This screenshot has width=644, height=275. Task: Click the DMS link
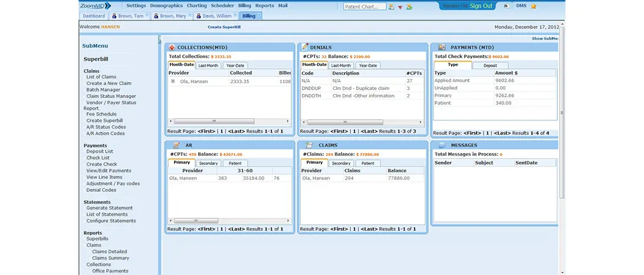[x=520, y=6]
